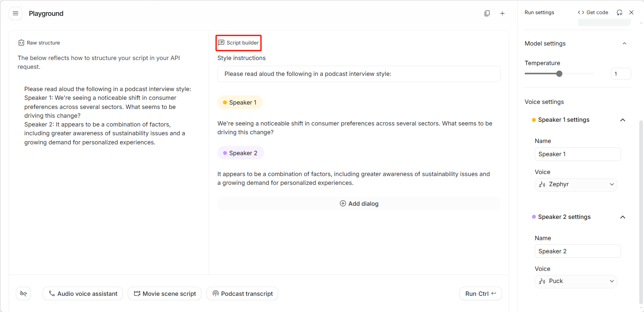Click the Run button
The image size is (644, 312).
click(480, 294)
